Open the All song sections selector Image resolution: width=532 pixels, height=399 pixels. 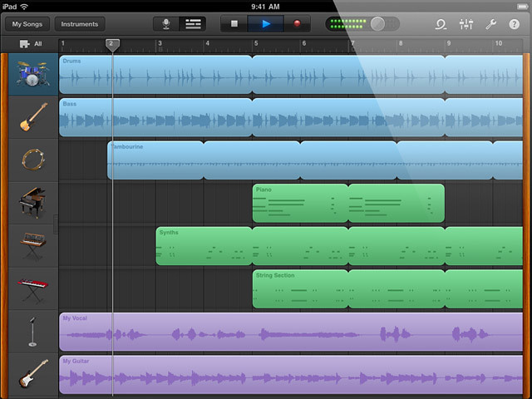click(x=31, y=43)
